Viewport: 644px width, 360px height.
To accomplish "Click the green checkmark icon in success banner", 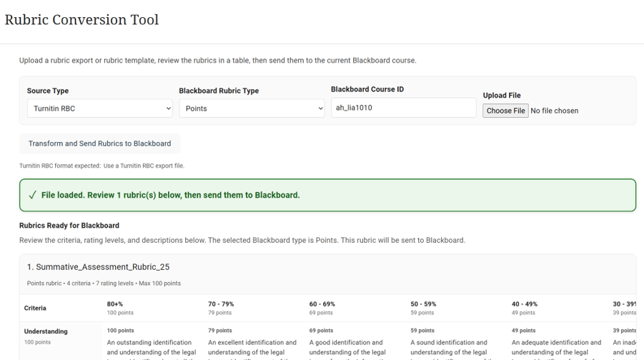I will (x=32, y=195).
